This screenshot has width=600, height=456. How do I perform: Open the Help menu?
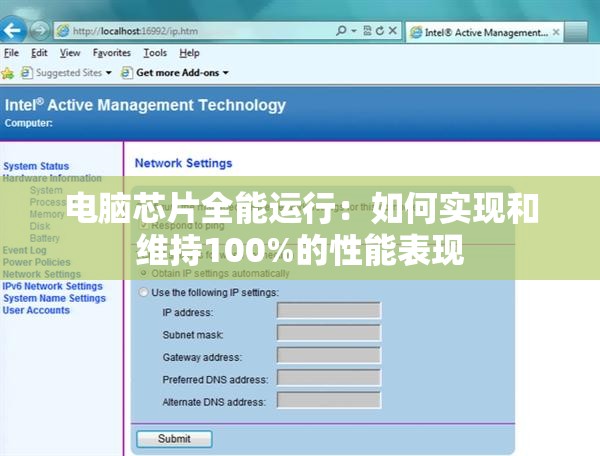[189, 53]
